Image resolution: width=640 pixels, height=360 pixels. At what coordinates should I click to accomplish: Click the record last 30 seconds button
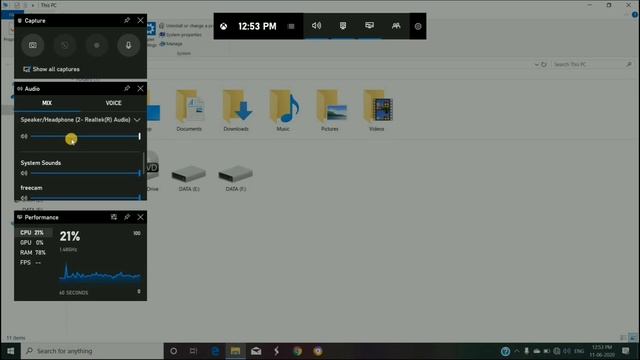tap(64, 45)
